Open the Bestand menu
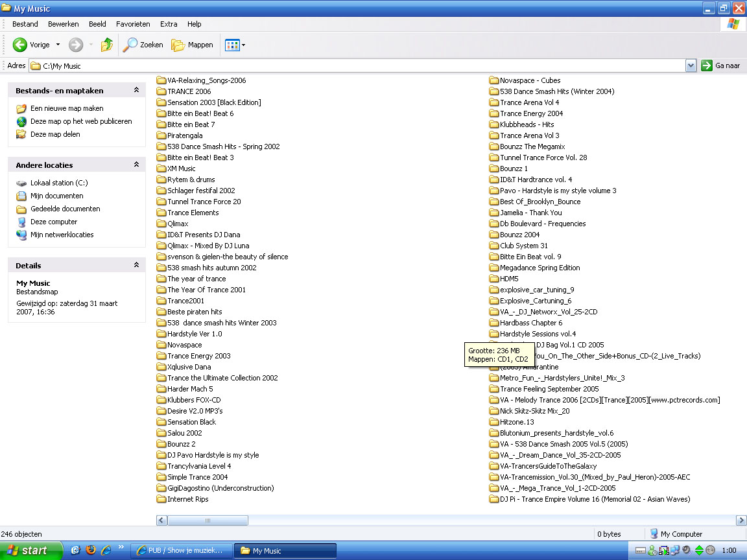The image size is (747, 560). [25, 24]
